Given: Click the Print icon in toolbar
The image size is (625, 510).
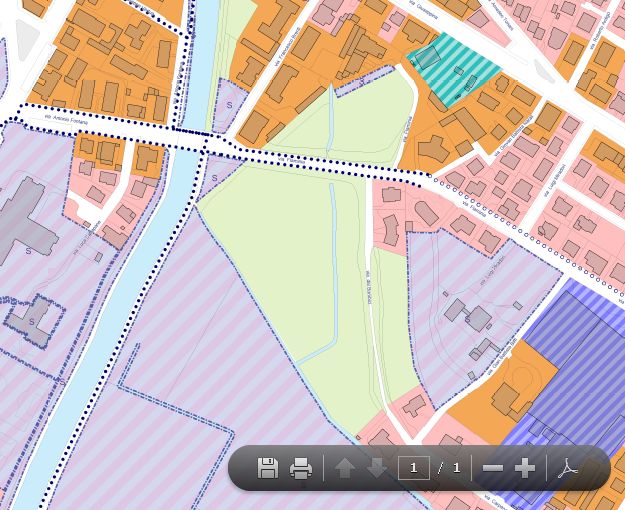Looking at the screenshot, I should coord(301,468).
